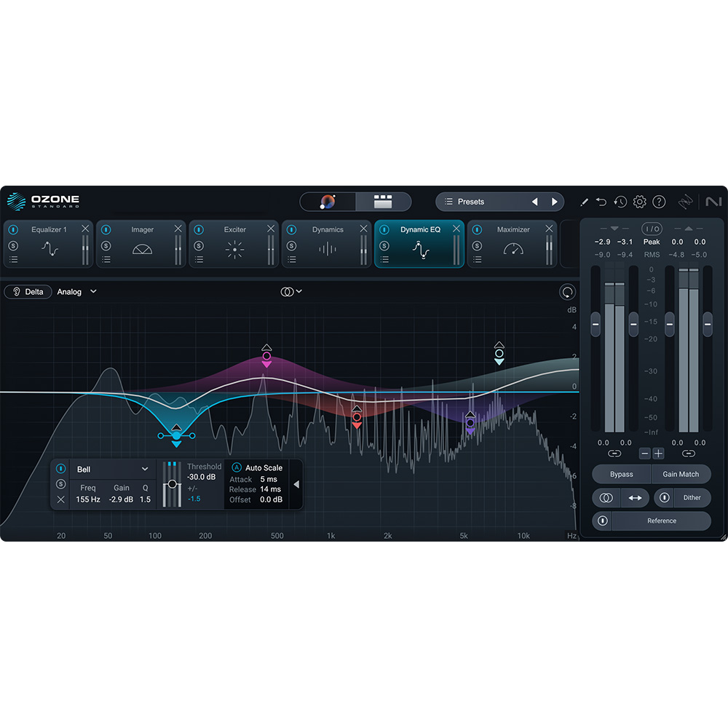Toggle Delta listening mode

tap(28, 292)
